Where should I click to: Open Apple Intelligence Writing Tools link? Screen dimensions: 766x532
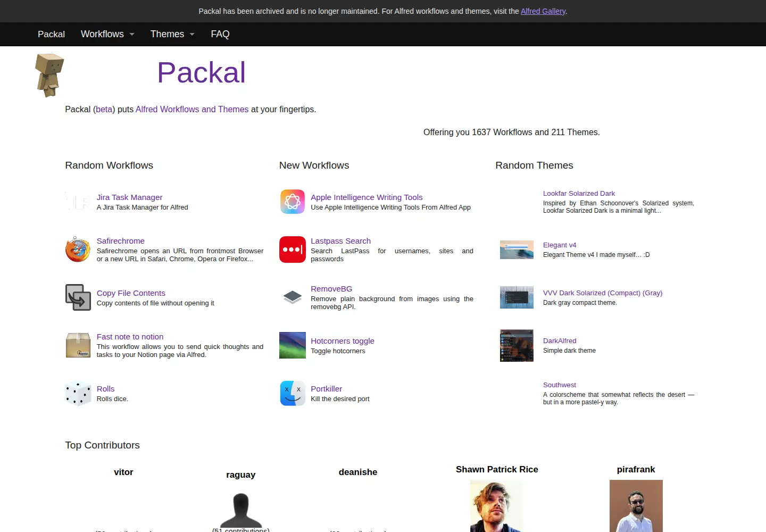(367, 197)
